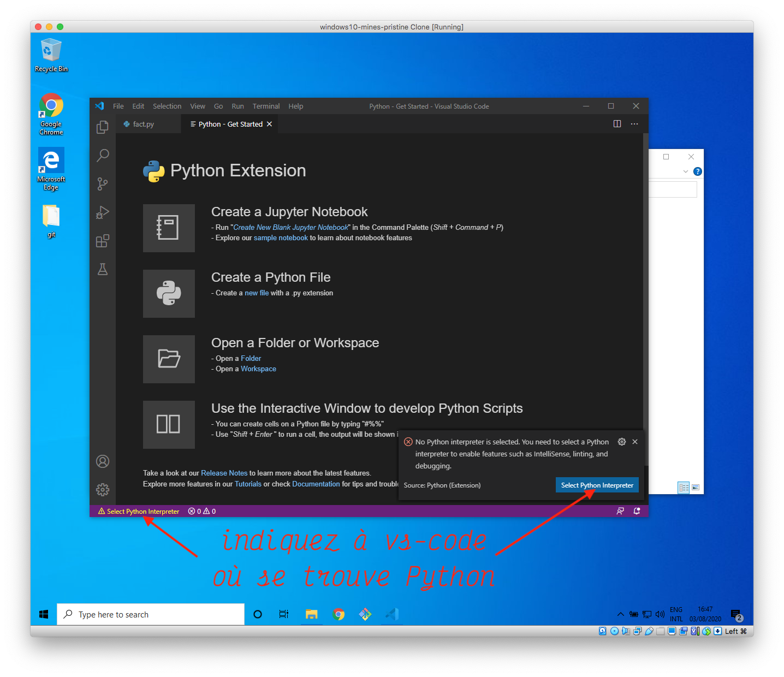Screen dimensions: 784x677
Task: Open the Windows Start menu
Action: click(x=44, y=614)
